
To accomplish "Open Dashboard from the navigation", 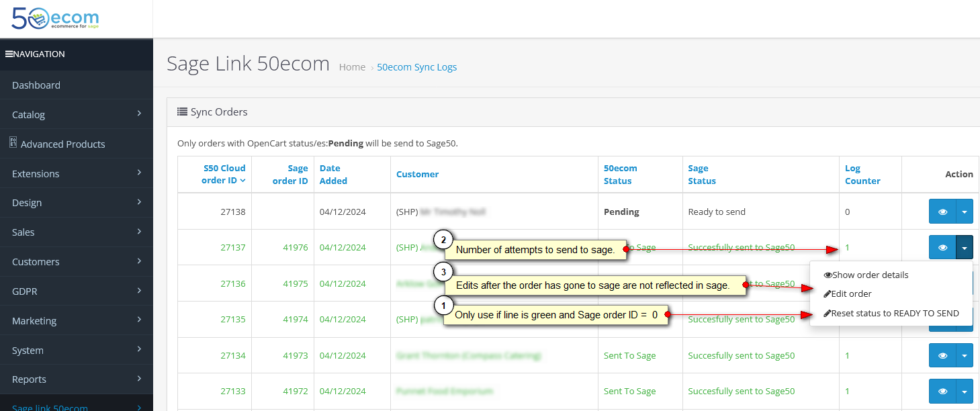I will (77, 85).
